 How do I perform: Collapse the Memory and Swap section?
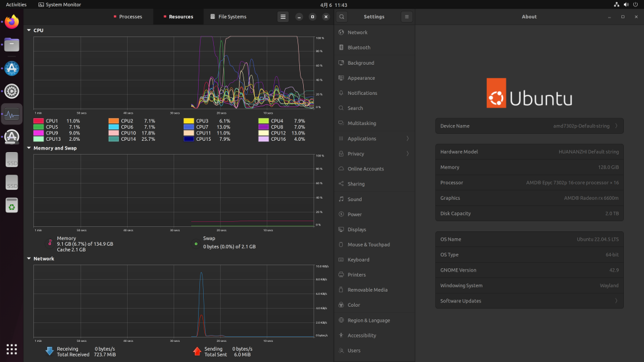coord(29,148)
